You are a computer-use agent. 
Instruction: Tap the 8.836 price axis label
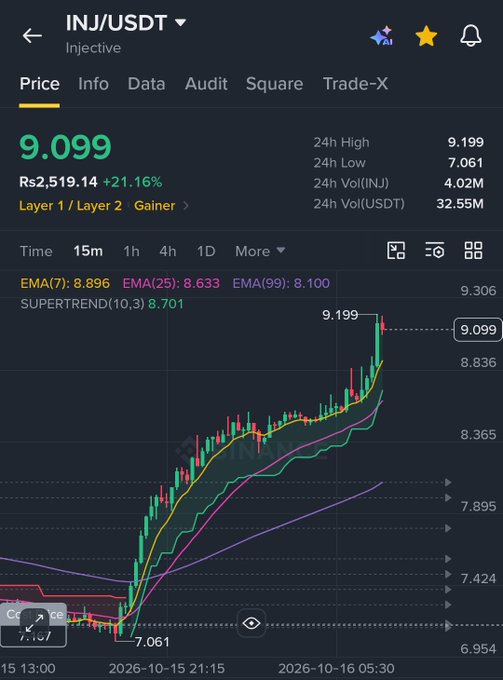point(478,363)
